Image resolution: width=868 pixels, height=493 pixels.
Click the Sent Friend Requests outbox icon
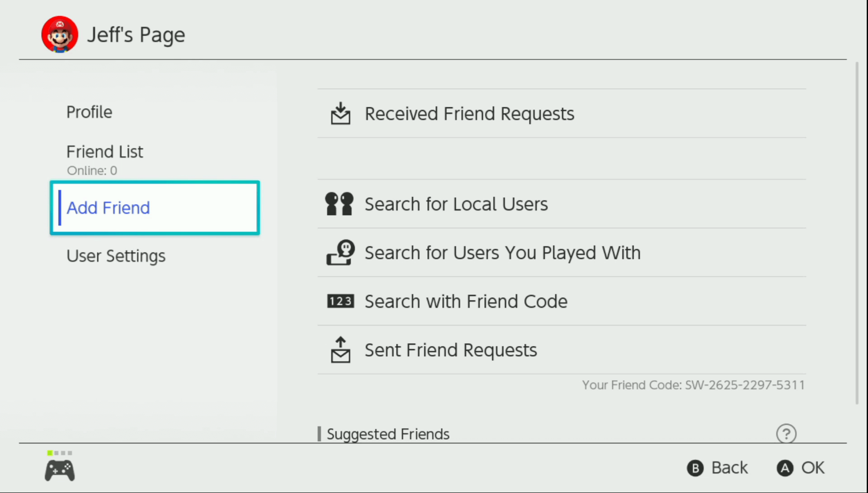340,350
